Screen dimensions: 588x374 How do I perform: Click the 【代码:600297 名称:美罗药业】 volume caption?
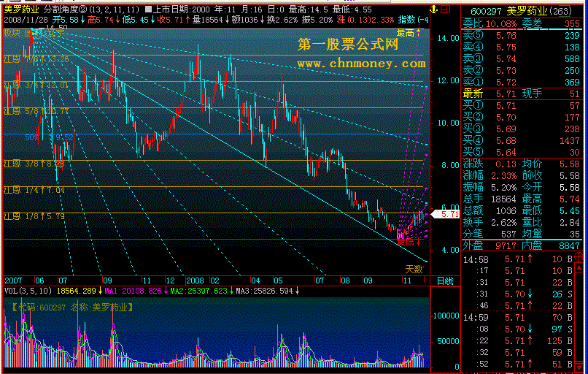[72, 308]
